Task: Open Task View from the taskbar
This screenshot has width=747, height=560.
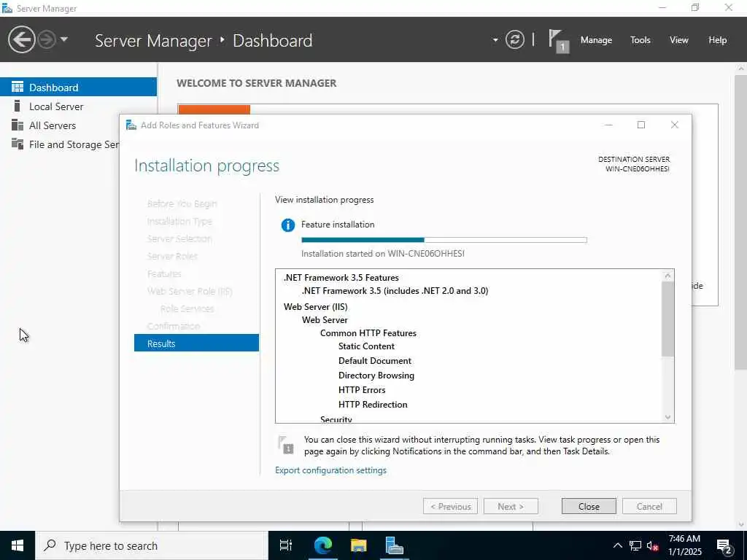Action: (286, 545)
